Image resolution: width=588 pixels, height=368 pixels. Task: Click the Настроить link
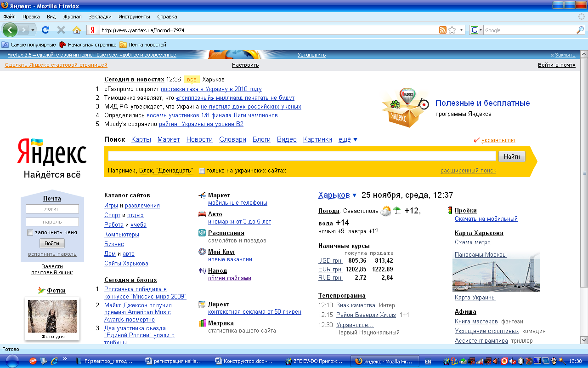245,65
